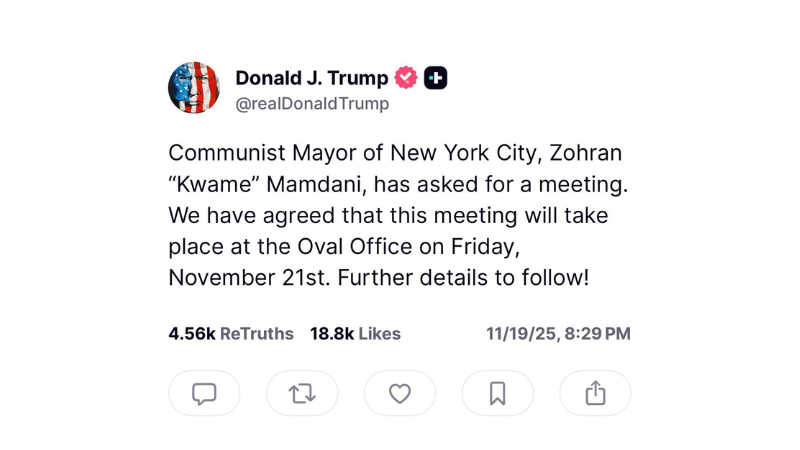The image size is (800, 450).
Task: Like the post with the heart icon
Action: pyautogui.click(x=400, y=394)
